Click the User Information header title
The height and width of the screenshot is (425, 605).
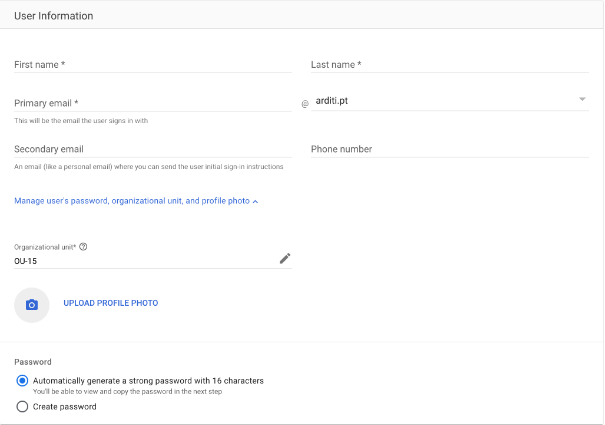(x=53, y=16)
